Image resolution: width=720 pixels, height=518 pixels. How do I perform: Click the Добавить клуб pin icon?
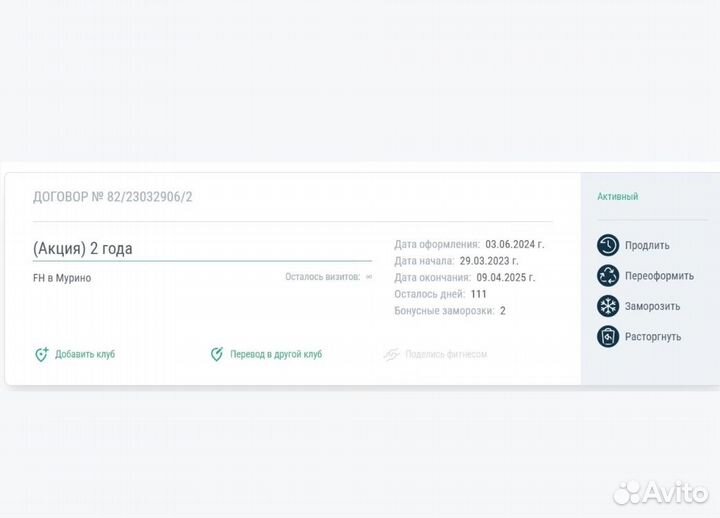click(42, 354)
